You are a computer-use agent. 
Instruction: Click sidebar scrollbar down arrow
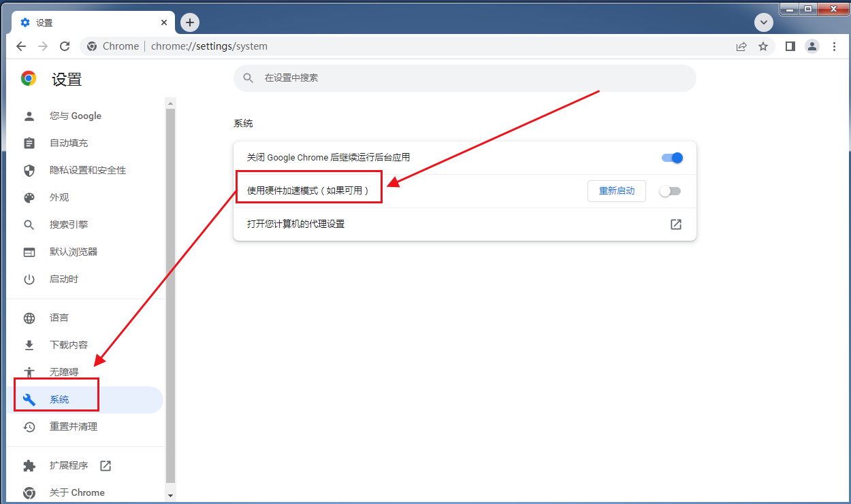(x=171, y=496)
